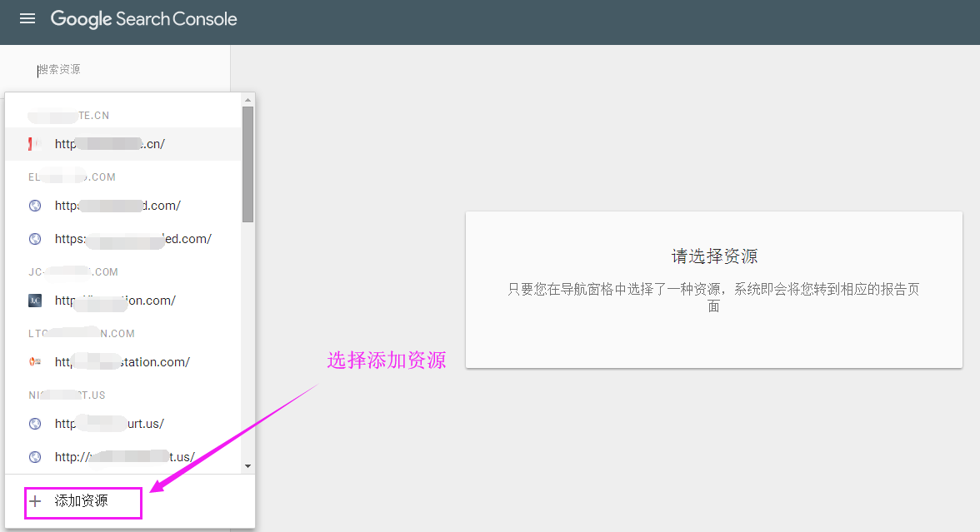Click the red favicon of the .cn/ property

[x=34, y=144]
